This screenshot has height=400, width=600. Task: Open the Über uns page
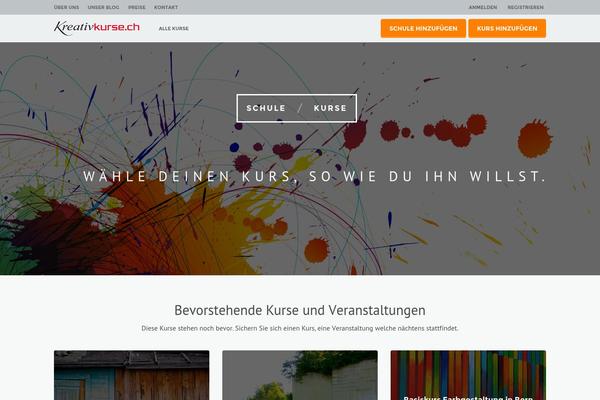pyautogui.click(x=67, y=7)
